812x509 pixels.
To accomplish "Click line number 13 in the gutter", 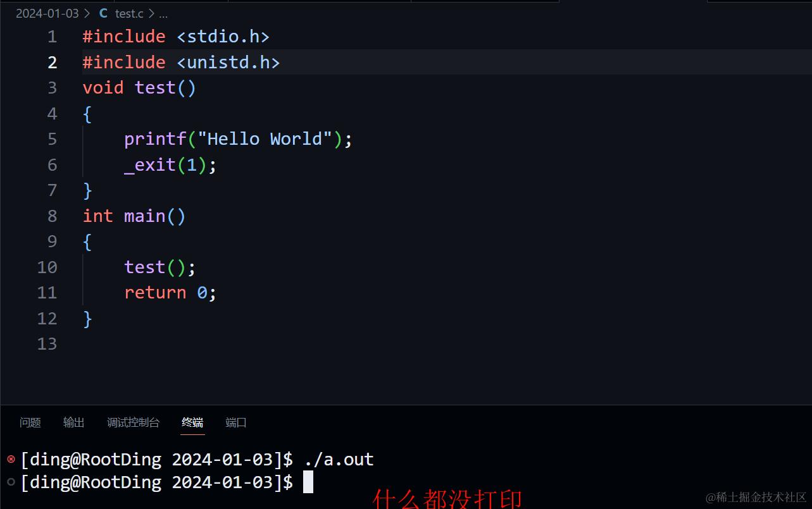I will (x=47, y=343).
